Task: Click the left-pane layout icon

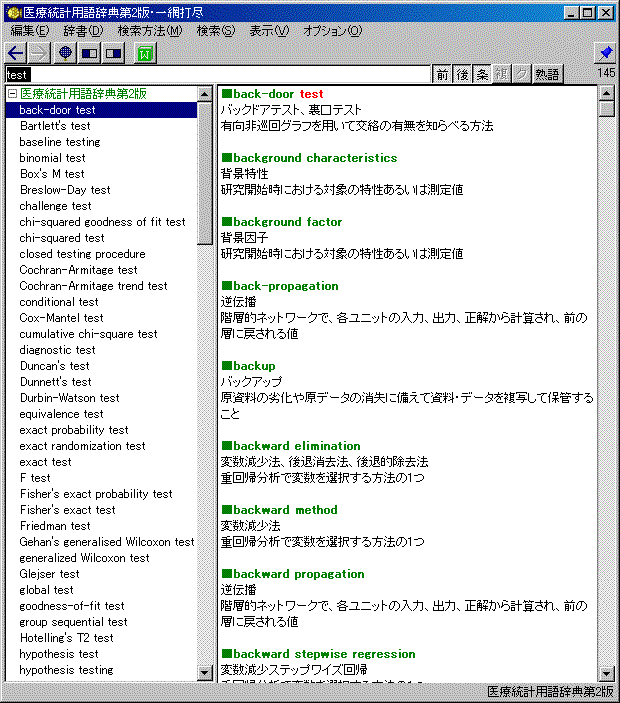Action: (89, 53)
